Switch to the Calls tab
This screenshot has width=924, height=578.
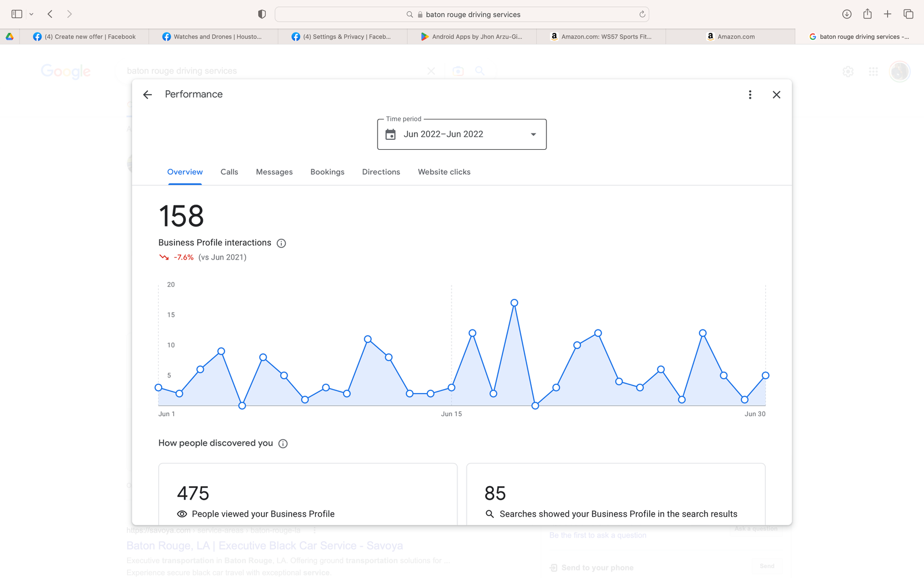(x=229, y=172)
